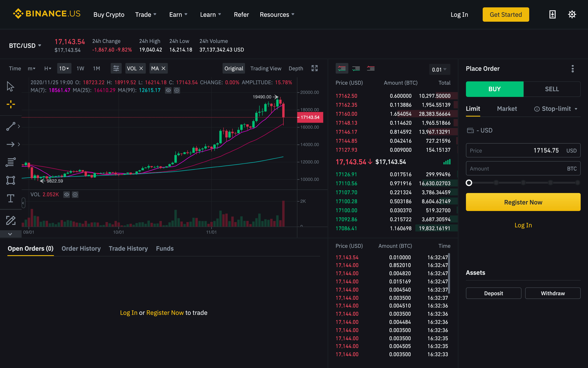Image resolution: width=588 pixels, height=368 pixels.
Task: Click Log In in the header
Action: click(459, 14)
